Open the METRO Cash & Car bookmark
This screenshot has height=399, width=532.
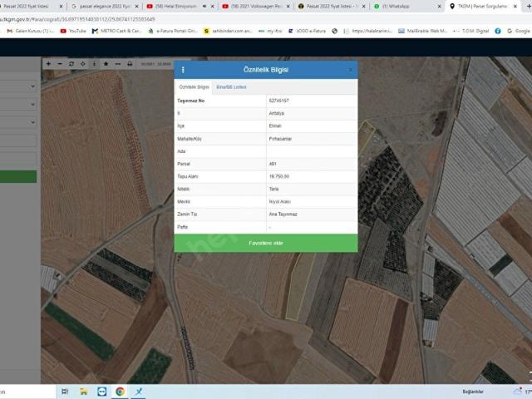[116, 31]
